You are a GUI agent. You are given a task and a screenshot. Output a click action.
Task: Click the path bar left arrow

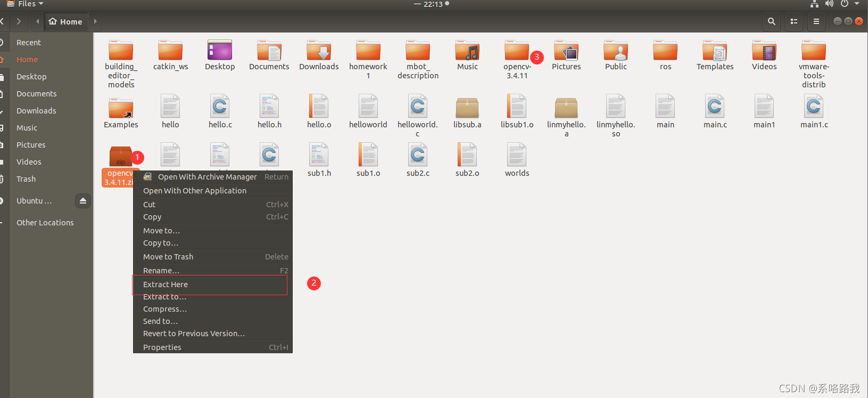[37, 21]
